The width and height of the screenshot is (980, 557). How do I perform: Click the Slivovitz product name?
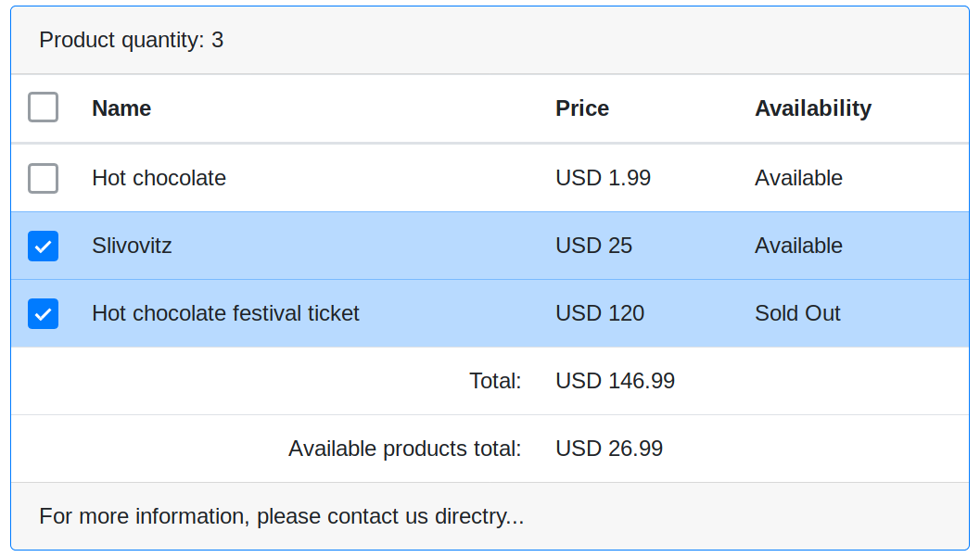pos(132,246)
